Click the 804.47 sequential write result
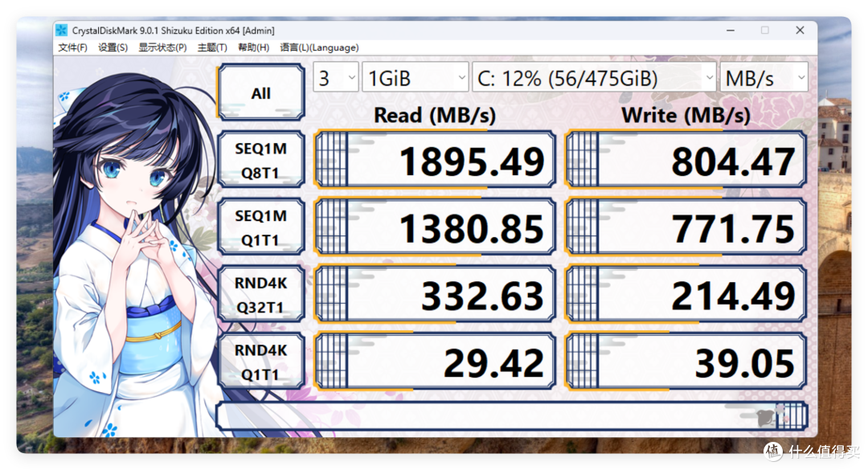The width and height of the screenshot is (868, 470). pyautogui.click(x=686, y=159)
